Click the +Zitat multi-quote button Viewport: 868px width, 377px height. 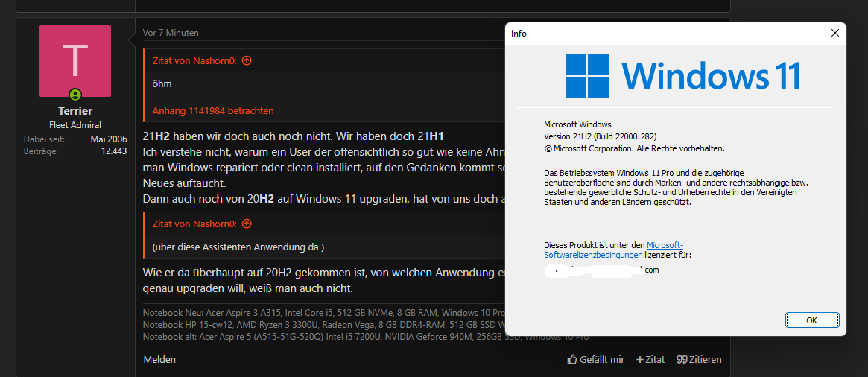[650, 359]
